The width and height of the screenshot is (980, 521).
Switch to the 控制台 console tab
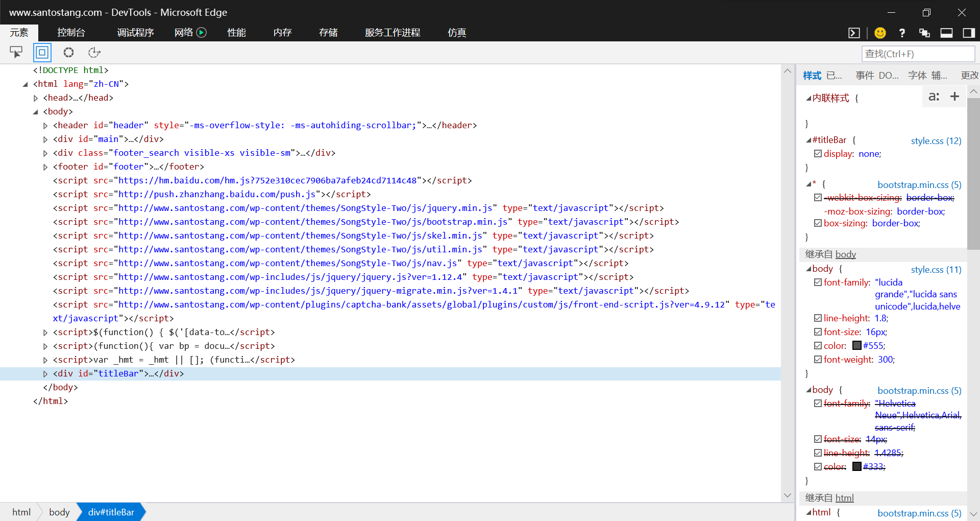71,32
